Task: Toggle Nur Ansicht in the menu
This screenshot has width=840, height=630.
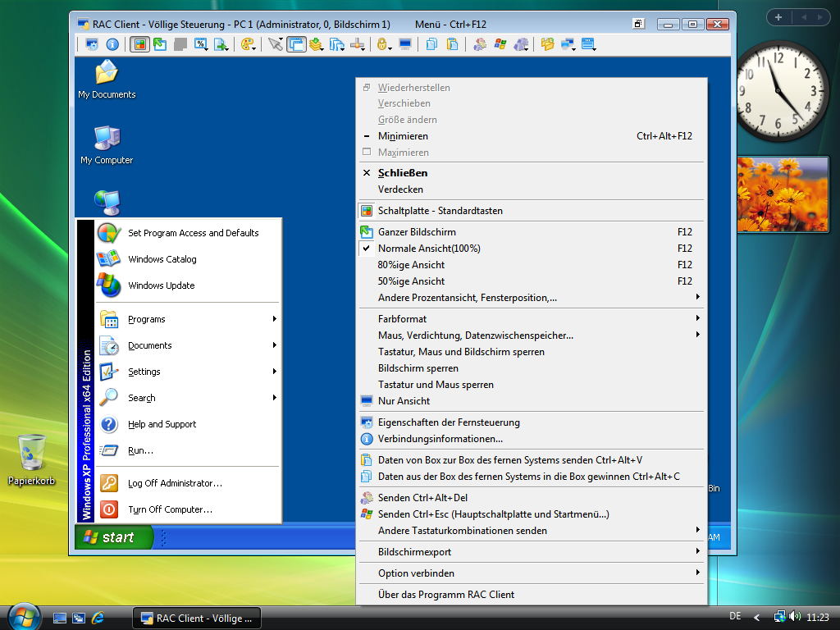Action: click(x=532, y=400)
